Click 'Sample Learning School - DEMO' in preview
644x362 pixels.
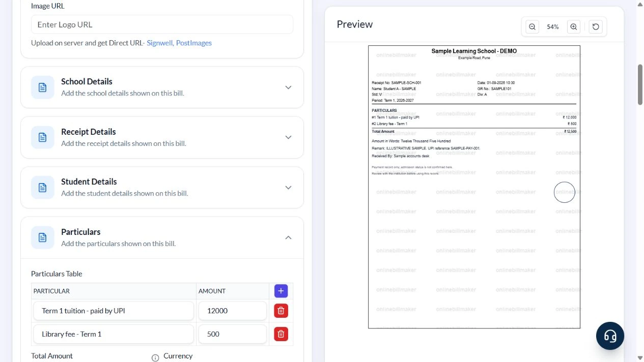474,51
